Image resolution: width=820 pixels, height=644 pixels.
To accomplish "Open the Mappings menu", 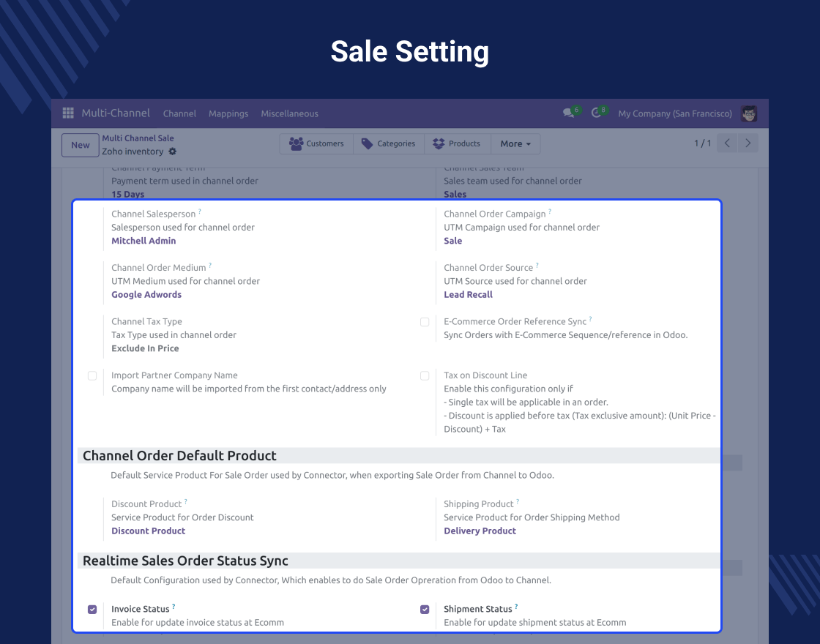I will [228, 113].
